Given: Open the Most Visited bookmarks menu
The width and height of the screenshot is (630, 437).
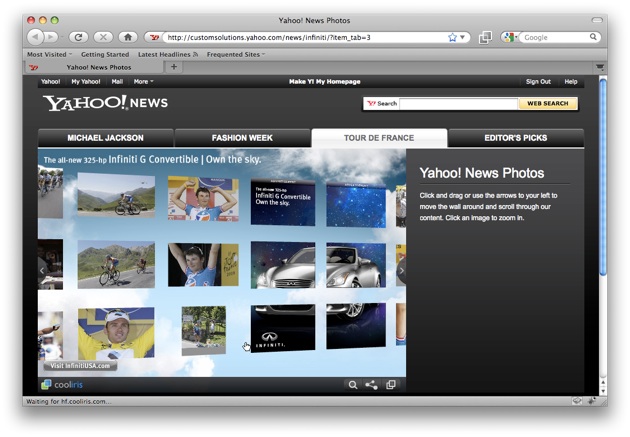Looking at the screenshot, I should click(49, 54).
